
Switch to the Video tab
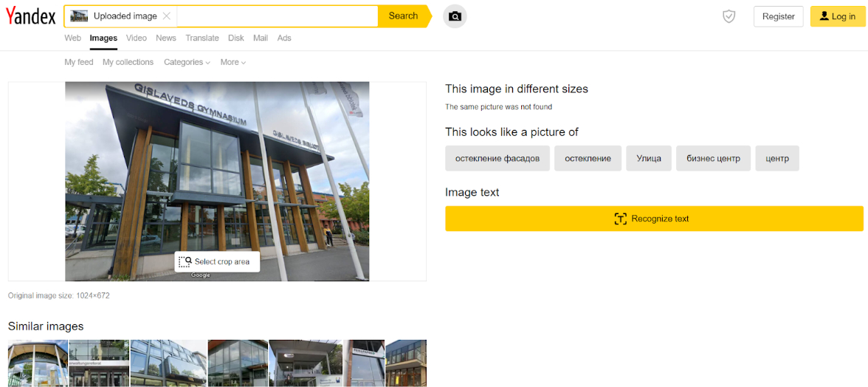[x=137, y=38]
